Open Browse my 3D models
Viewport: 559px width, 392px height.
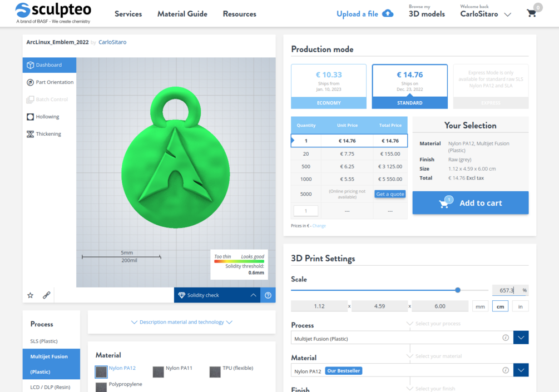427,12
